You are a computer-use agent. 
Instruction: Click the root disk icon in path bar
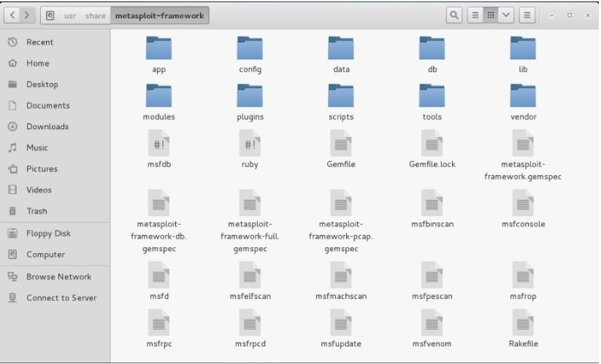coord(50,15)
